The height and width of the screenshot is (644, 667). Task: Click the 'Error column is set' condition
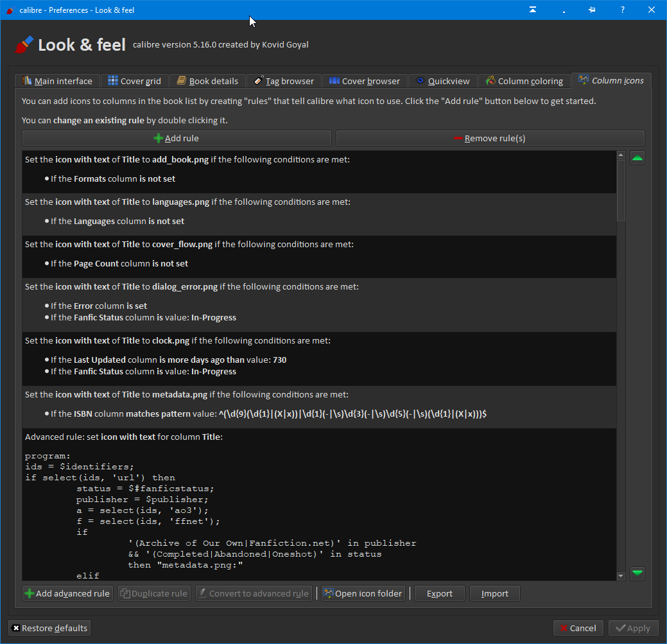(x=99, y=306)
